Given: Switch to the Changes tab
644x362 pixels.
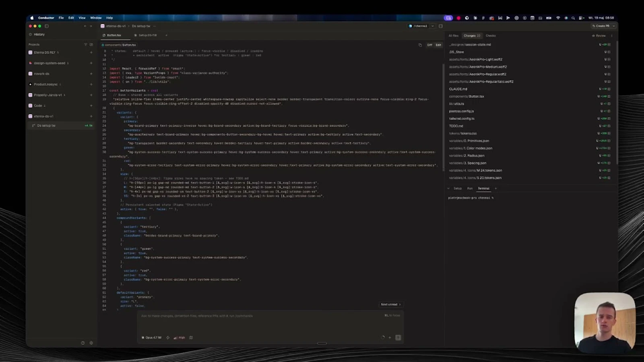Looking at the screenshot, I should tap(472, 36).
